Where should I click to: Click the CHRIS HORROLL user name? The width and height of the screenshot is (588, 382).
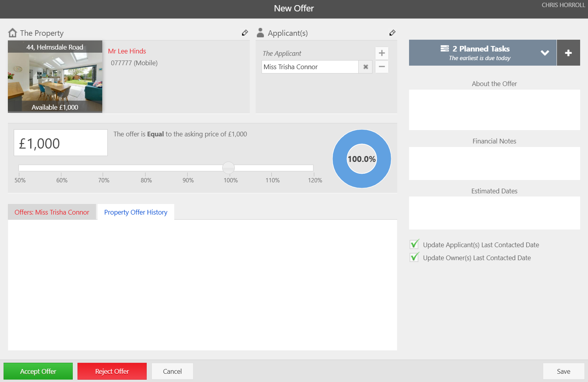pyautogui.click(x=563, y=5)
